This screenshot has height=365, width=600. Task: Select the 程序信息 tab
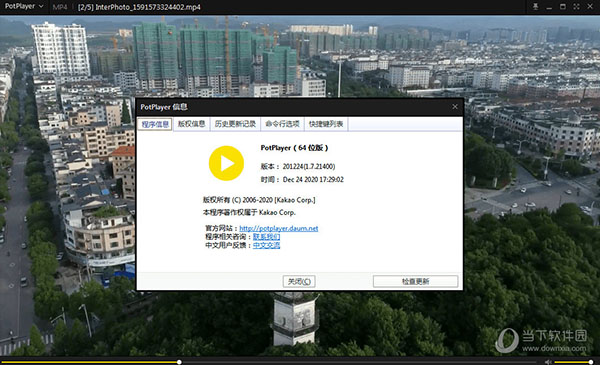[155, 124]
